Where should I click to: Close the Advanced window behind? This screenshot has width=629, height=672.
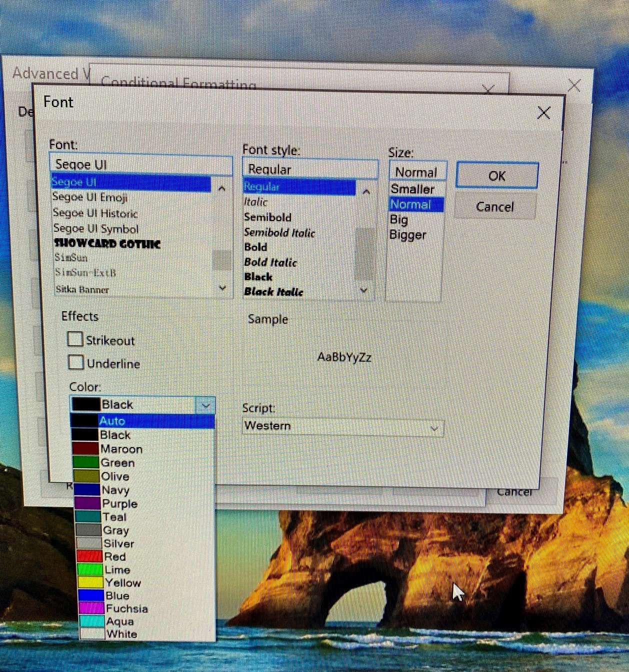click(574, 85)
